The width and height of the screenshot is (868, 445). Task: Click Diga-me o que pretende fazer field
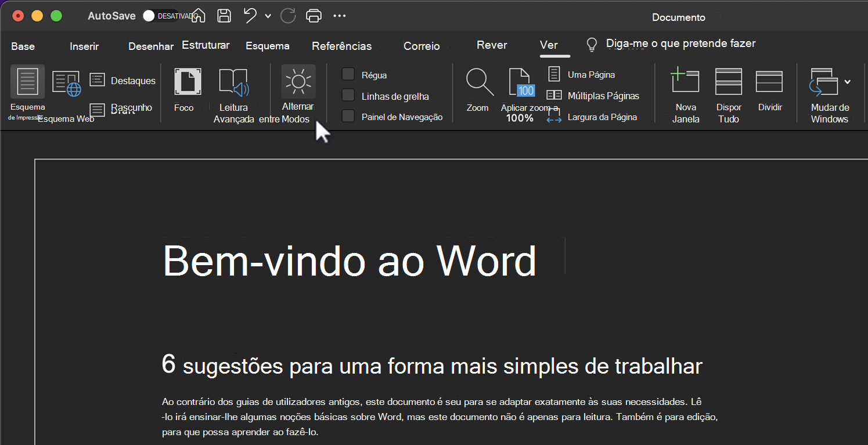(x=681, y=44)
